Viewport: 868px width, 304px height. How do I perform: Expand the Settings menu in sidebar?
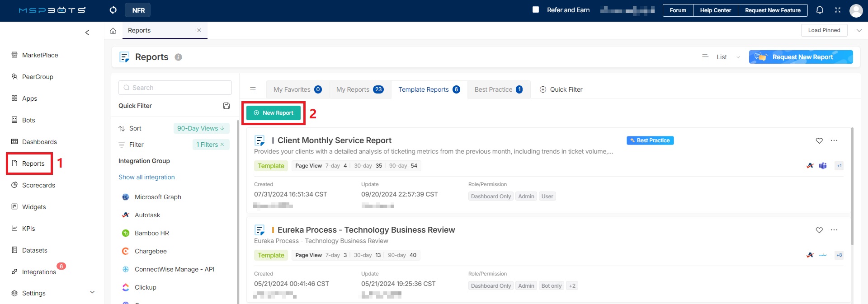click(x=92, y=293)
